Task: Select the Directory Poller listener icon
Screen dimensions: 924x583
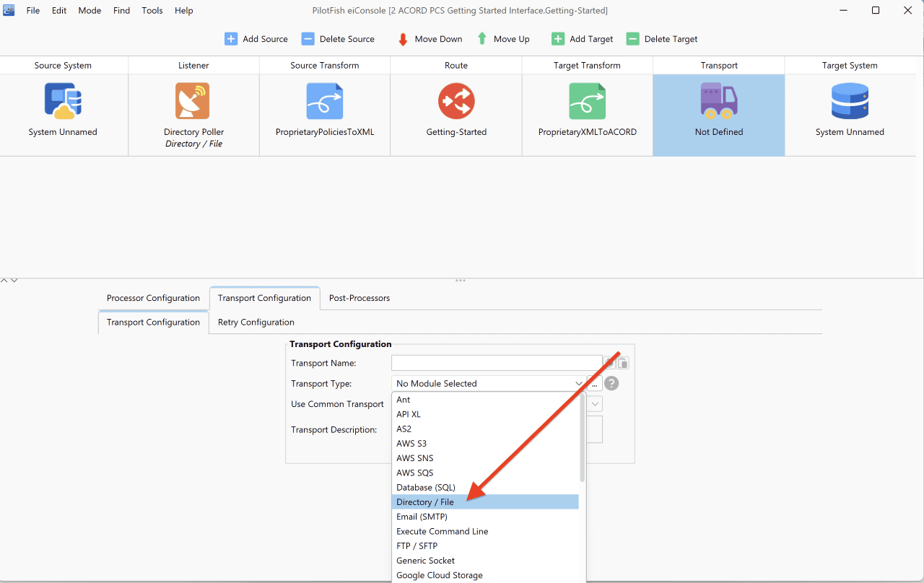Action: (x=193, y=101)
